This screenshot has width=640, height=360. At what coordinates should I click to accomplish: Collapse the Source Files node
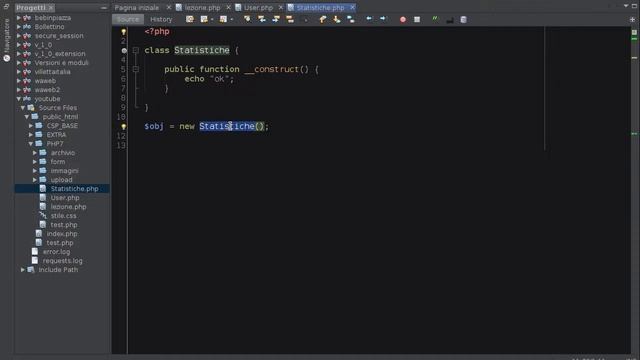click(x=23, y=108)
